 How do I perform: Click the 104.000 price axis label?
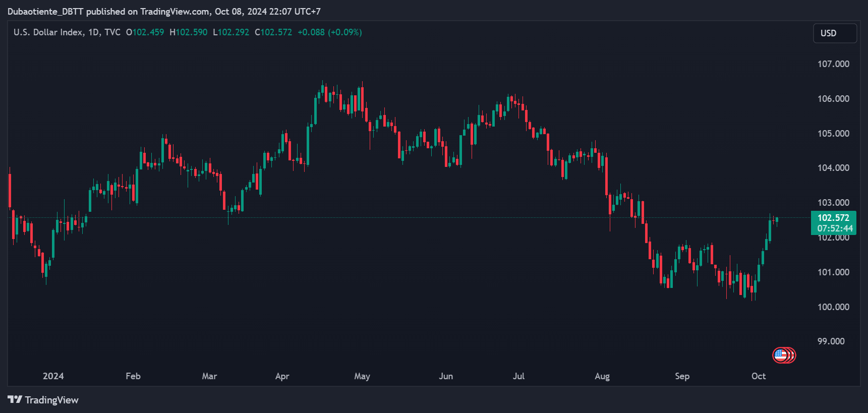tap(833, 168)
